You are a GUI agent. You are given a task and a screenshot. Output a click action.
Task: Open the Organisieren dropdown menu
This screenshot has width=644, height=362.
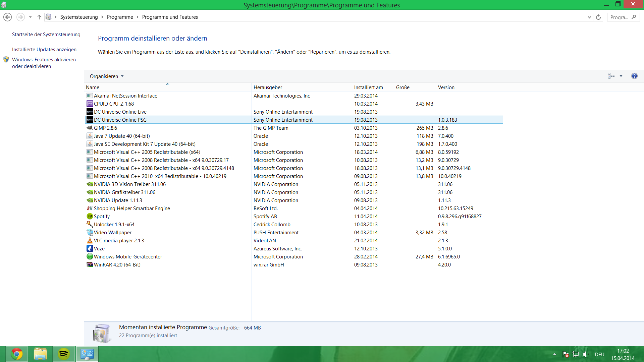[x=107, y=76]
